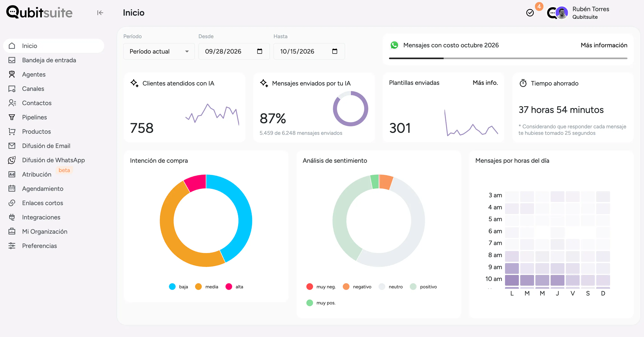
Task: Go to Bandeja de entrada menu item
Action: point(53,60)
